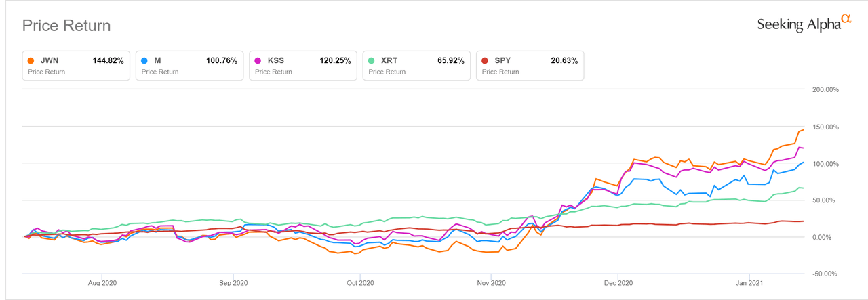Viewport: 868px width, 300px height.
Task: Click the KSS 120.25% return value
Action: pos(335,61)
